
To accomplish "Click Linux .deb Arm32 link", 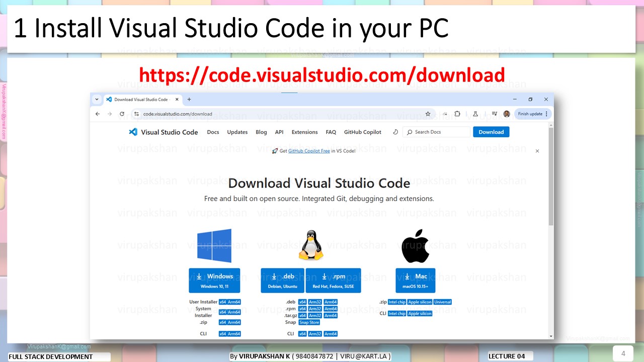I will (x=315, y=302).
